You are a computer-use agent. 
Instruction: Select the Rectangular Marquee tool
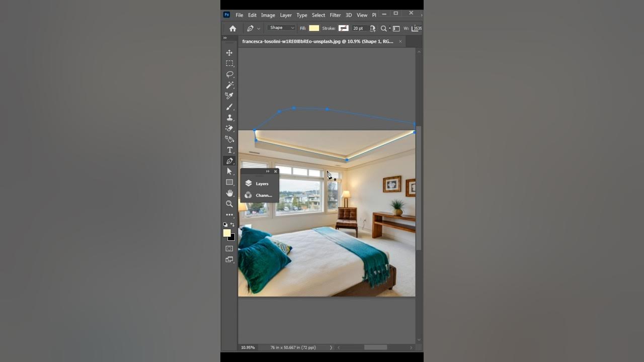click(x=229, y=63)
